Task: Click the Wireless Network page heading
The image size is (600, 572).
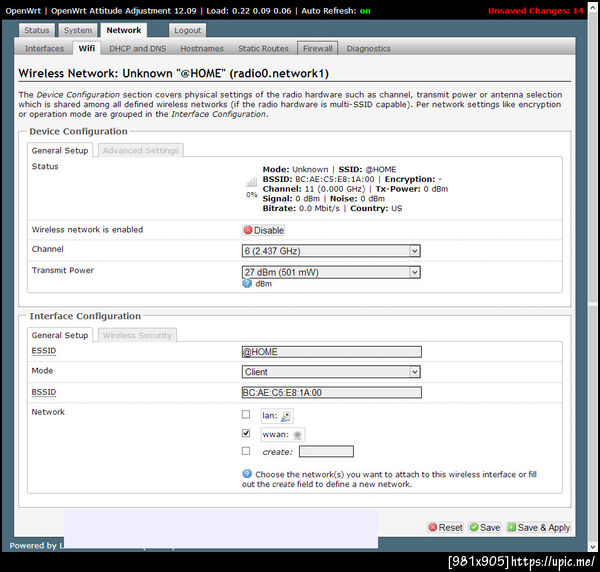Action: [174, 73]
